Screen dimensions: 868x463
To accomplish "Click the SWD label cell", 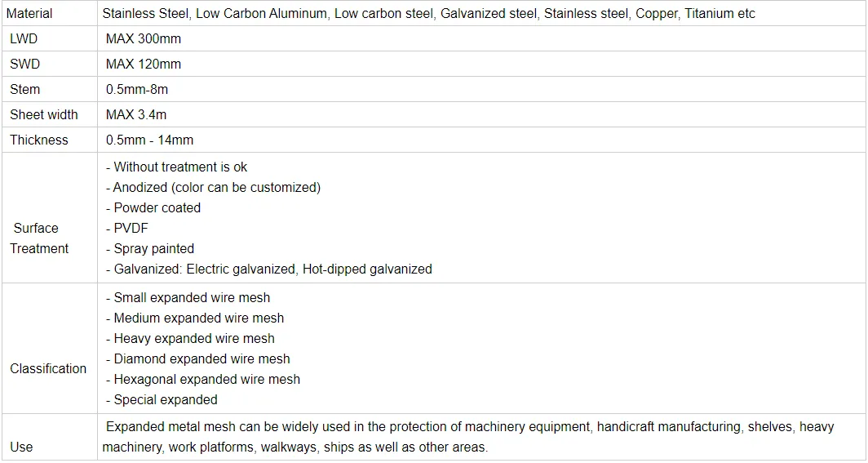I will (x=24, y=64).
